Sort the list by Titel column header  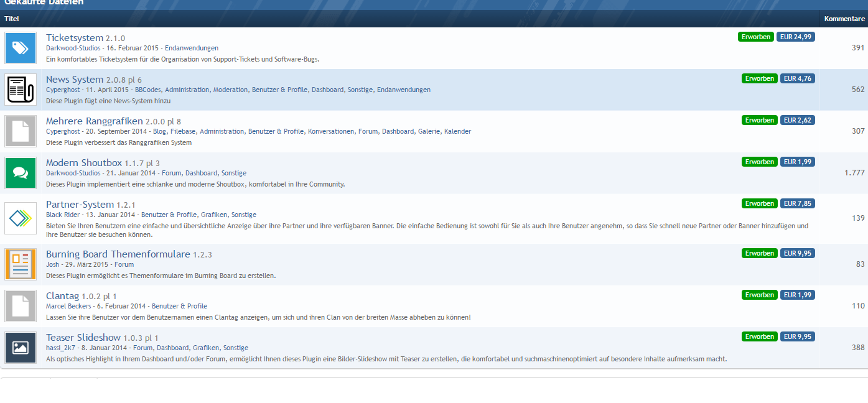12,19
